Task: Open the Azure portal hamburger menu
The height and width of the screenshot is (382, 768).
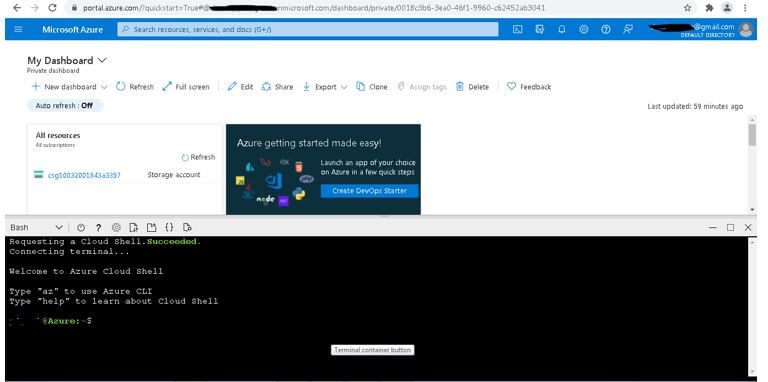Action: 18,29
